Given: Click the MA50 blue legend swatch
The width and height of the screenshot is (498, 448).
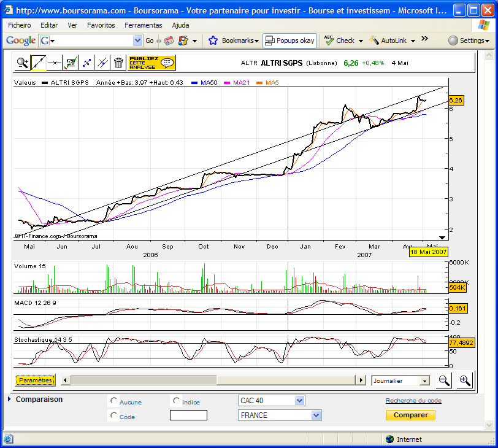Looking at the screenshot, I should pos(194,83).
